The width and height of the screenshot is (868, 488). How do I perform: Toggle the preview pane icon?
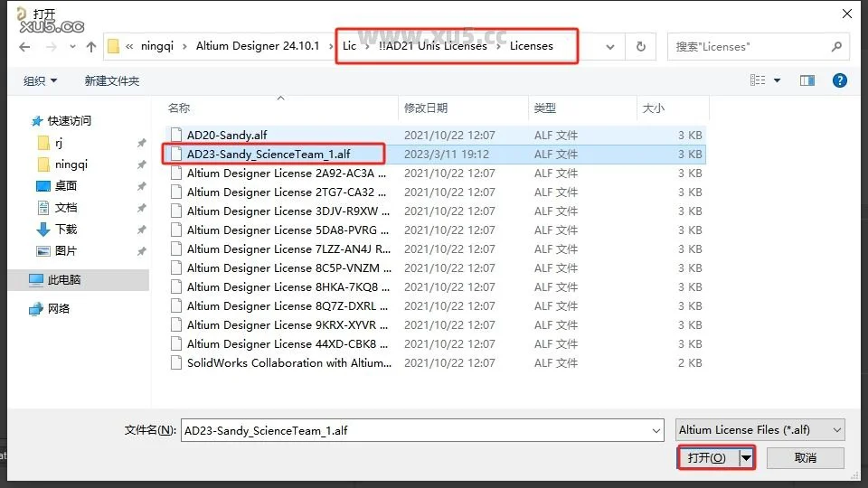click(x=807, y=80)
